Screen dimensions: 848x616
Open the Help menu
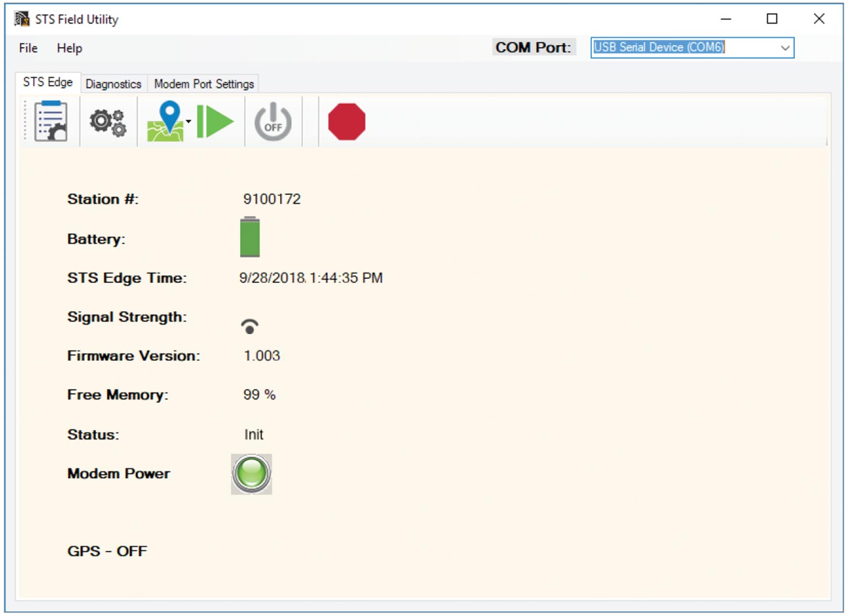[69, 48]
